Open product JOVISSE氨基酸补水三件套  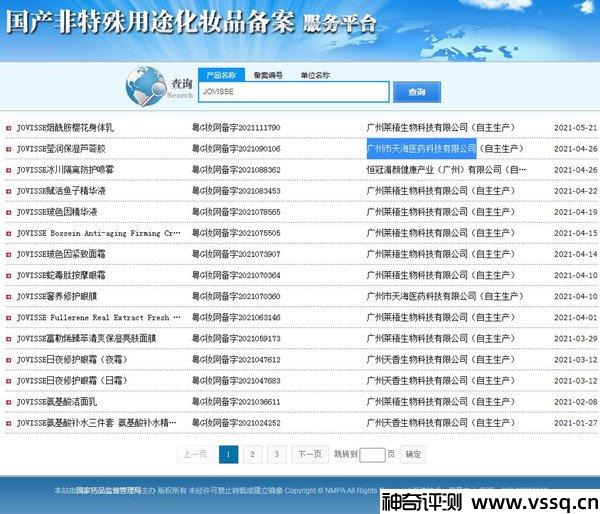tap(96, 423)
